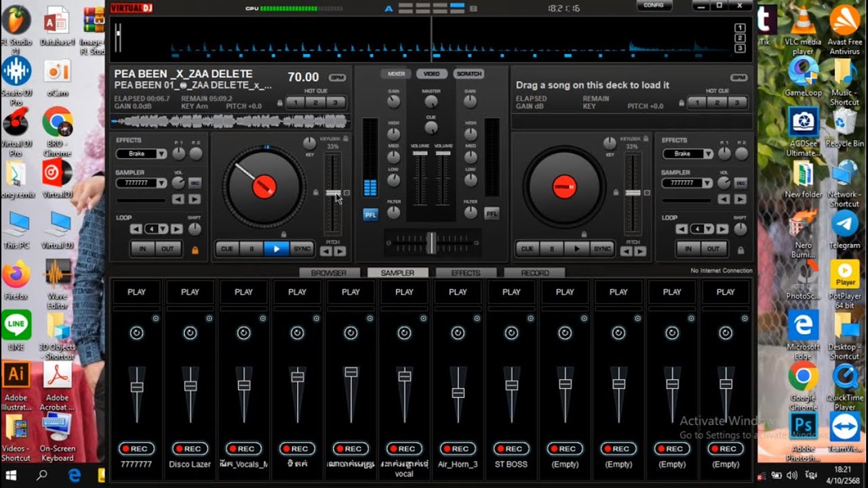The width and height of the screenshot is (868, 488).
Task: Reset left deck pitch with small square button
Action: 347,193
